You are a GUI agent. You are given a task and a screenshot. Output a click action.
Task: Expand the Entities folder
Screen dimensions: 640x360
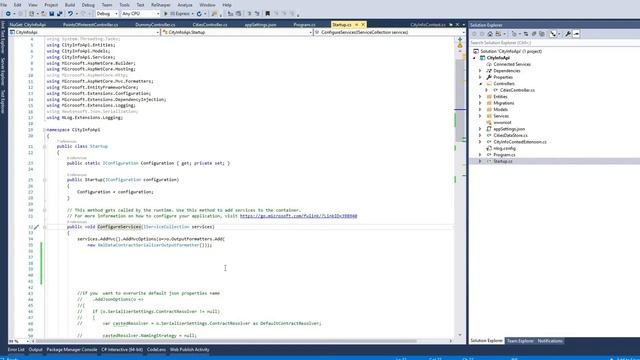[x=480, y=97]
